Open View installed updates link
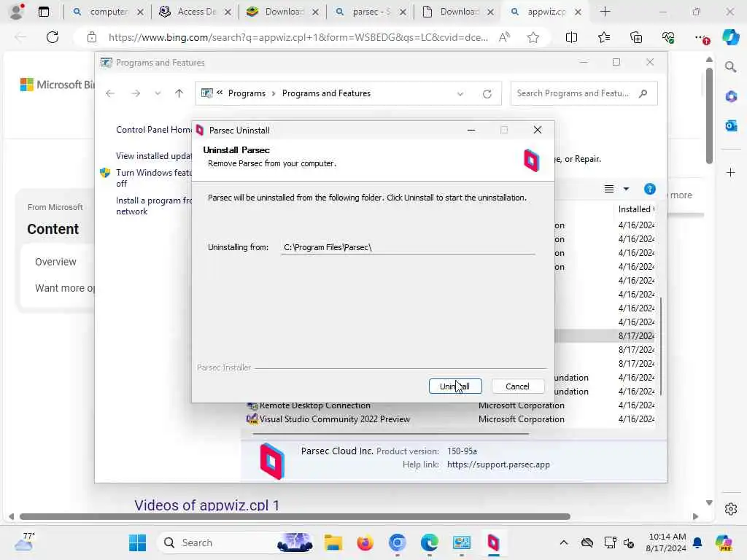This screenshot has height=560, width=747. [x=153, y=156]
